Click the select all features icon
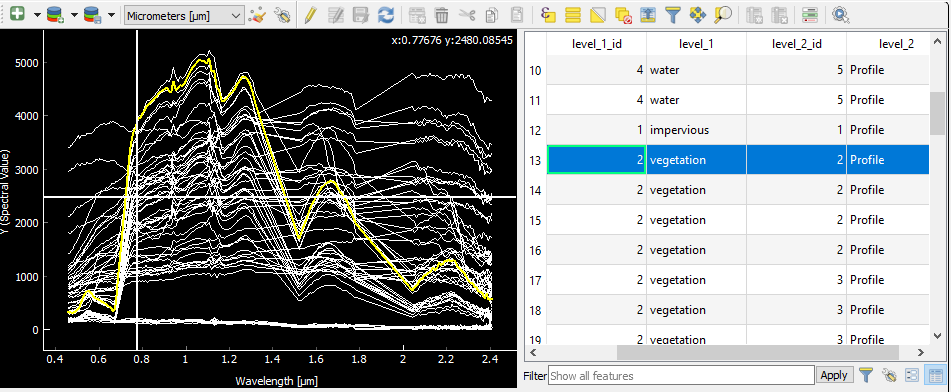951x392 pixels. [573, 15]
